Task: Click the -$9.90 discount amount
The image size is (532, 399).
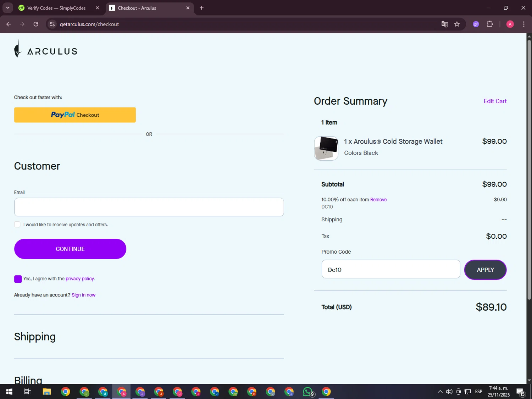Action: point(499,200)
